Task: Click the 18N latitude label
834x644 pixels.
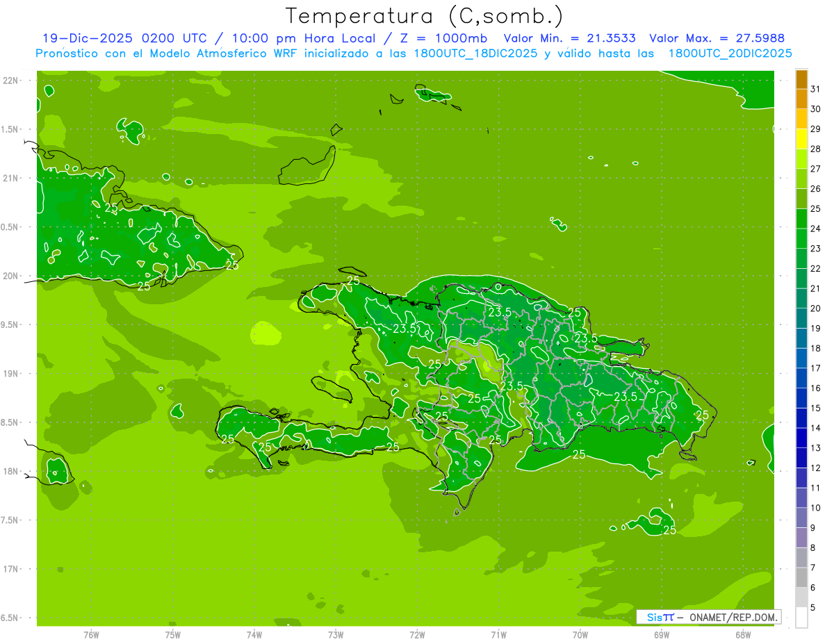Action: coord(12,471)
